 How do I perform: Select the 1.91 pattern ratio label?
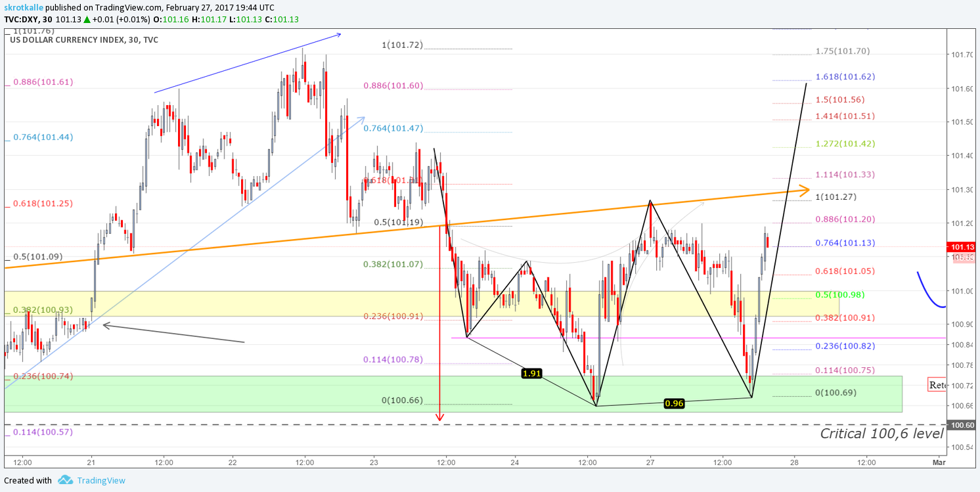[531, 373]
